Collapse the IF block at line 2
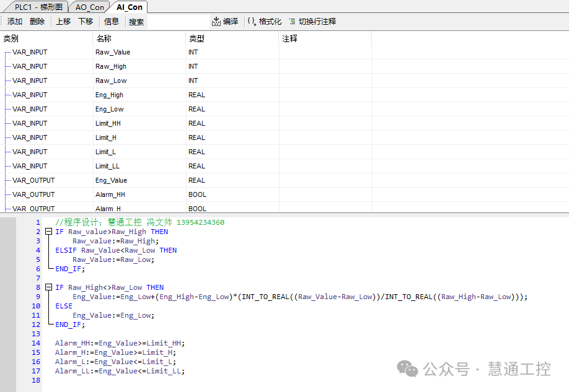The height and width of the screenshot is (392, 569). tap(48, 232)
